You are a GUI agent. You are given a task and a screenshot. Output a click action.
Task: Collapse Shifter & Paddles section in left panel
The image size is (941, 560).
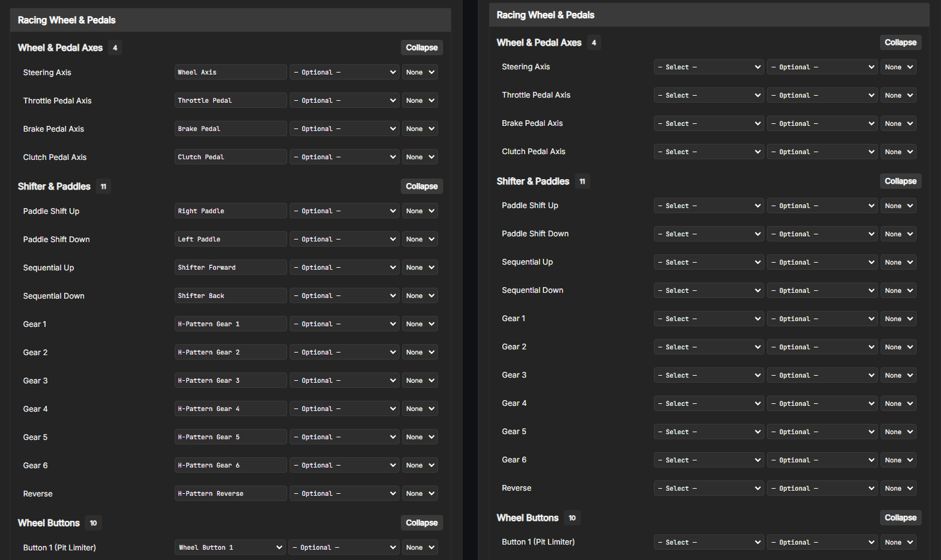421,186
